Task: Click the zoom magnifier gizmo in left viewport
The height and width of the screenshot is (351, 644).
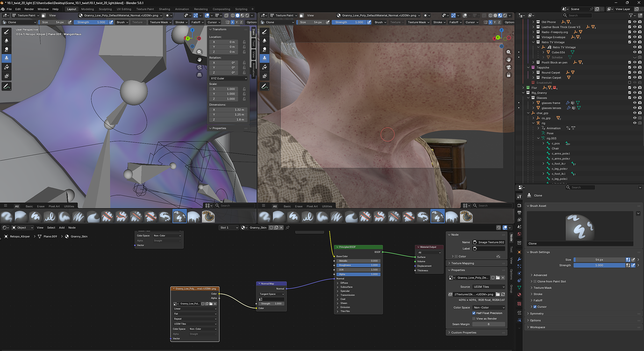Action: click(200, 52)
